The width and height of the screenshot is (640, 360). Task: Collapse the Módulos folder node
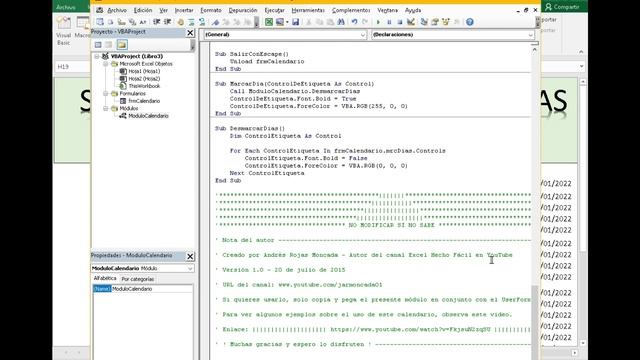[x=106, y=109]
